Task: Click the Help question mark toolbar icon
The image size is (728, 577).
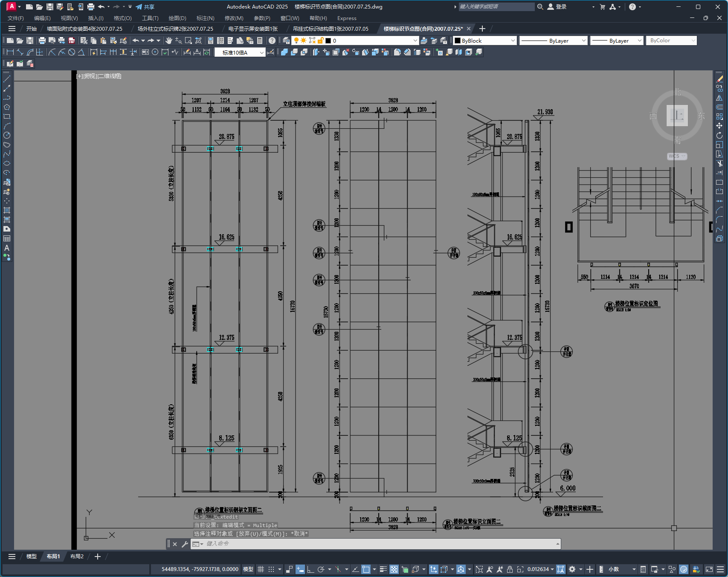Action: click(x=272, y=41)
